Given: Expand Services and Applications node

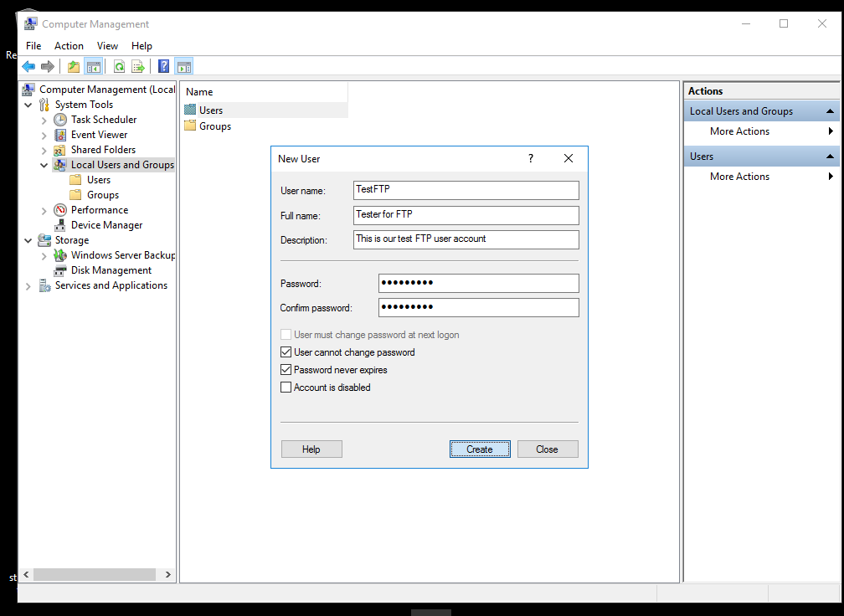Looking at the screenshot, I should pyautogui.click(x=28, y=285).
